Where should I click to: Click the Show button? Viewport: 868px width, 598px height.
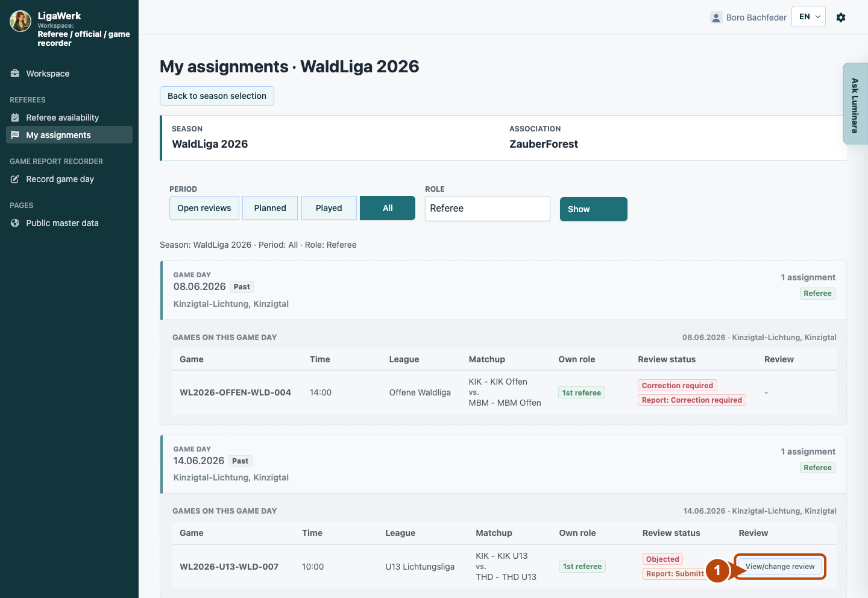point(594,209)
